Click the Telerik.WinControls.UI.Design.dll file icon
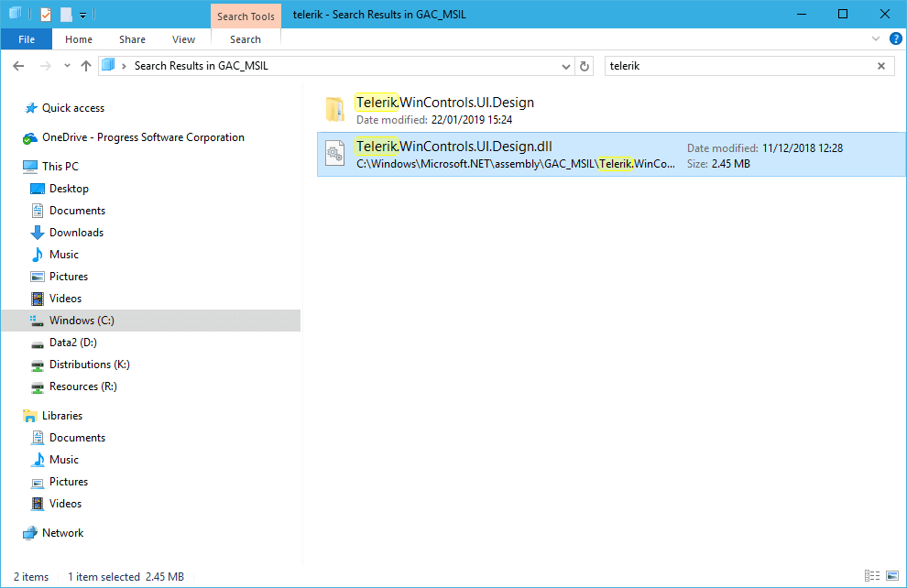 coord(335,153)
